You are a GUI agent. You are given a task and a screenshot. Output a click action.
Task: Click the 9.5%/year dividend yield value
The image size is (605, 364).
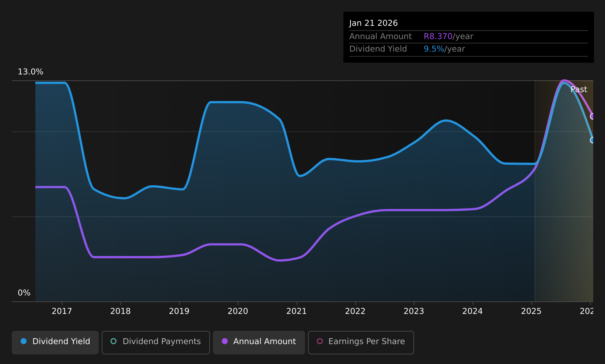[444, 49]
